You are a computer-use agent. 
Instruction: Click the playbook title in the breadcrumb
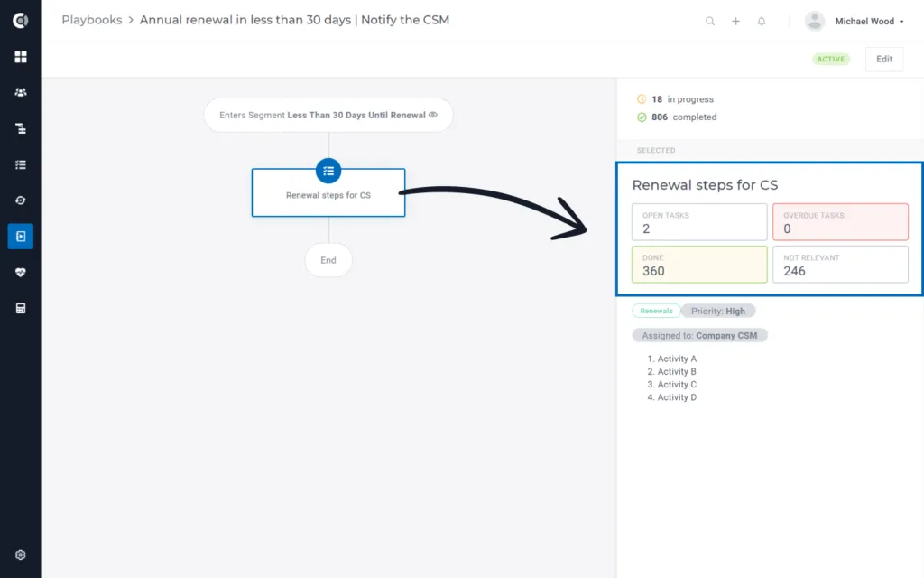pos(295,20)
